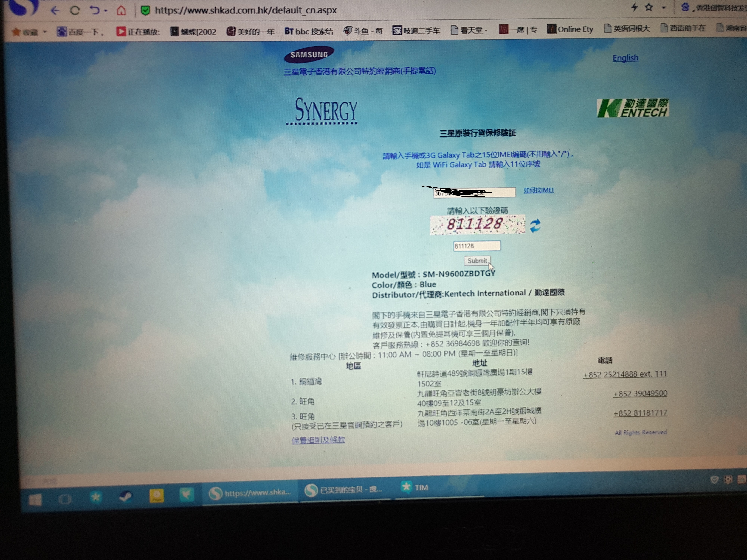Call +852 25214888 ext. 111 link
This screenshot has width=747, height=560.
click(625, 374)
